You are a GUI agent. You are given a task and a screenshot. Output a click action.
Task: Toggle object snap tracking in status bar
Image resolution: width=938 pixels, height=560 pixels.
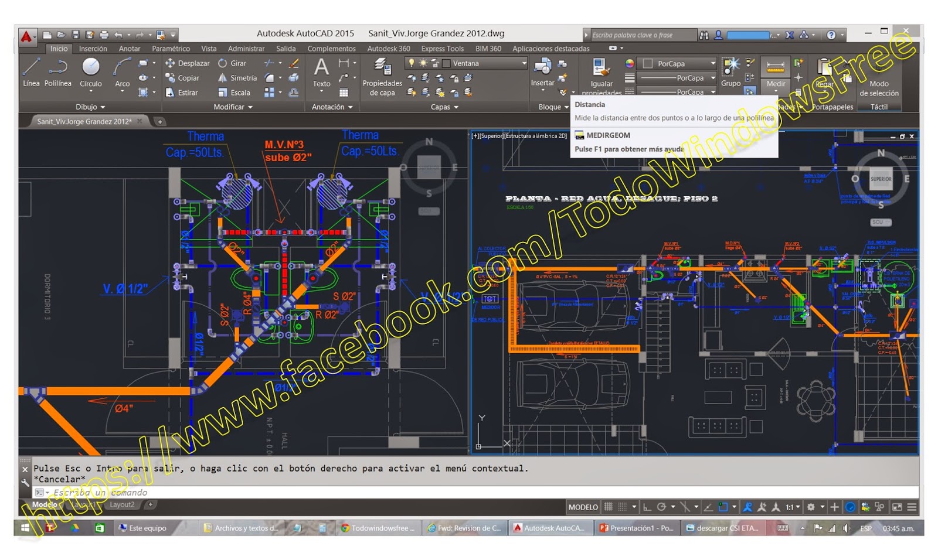coord(708,507)
